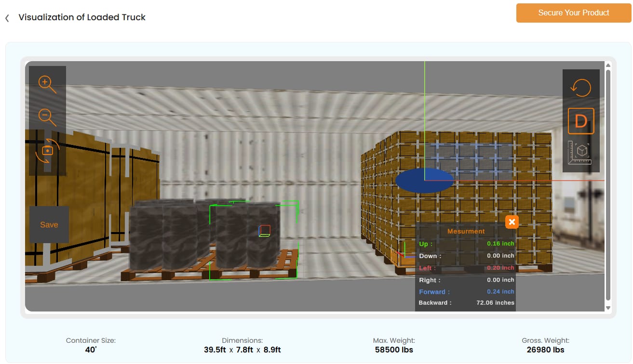Click the zoom out magnifier icon

pyautogui.click(x=47, y=117)
